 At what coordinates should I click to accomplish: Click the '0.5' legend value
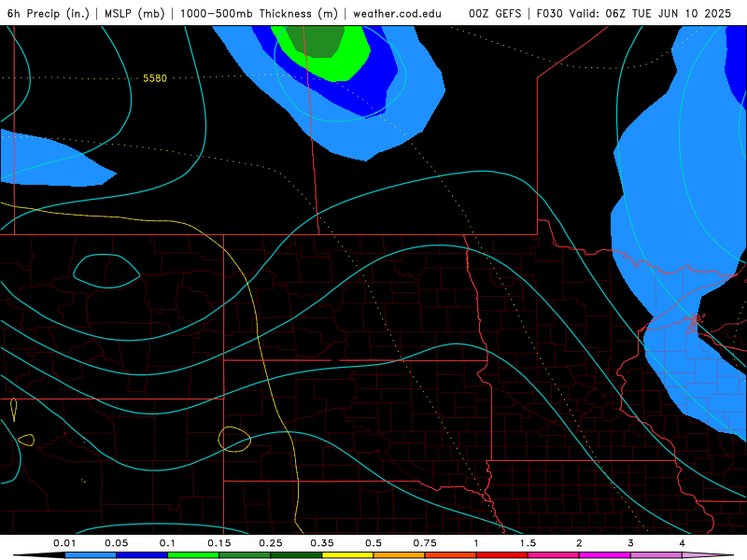click(373, 543)
